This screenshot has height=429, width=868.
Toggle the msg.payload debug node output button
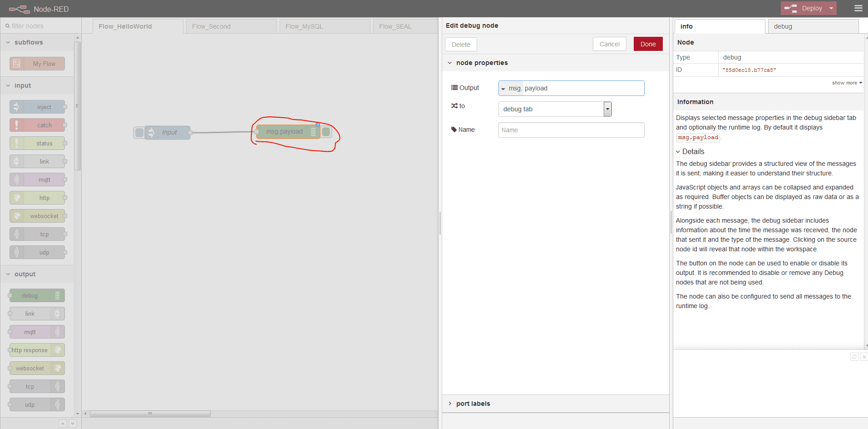(x=326, y=132)
